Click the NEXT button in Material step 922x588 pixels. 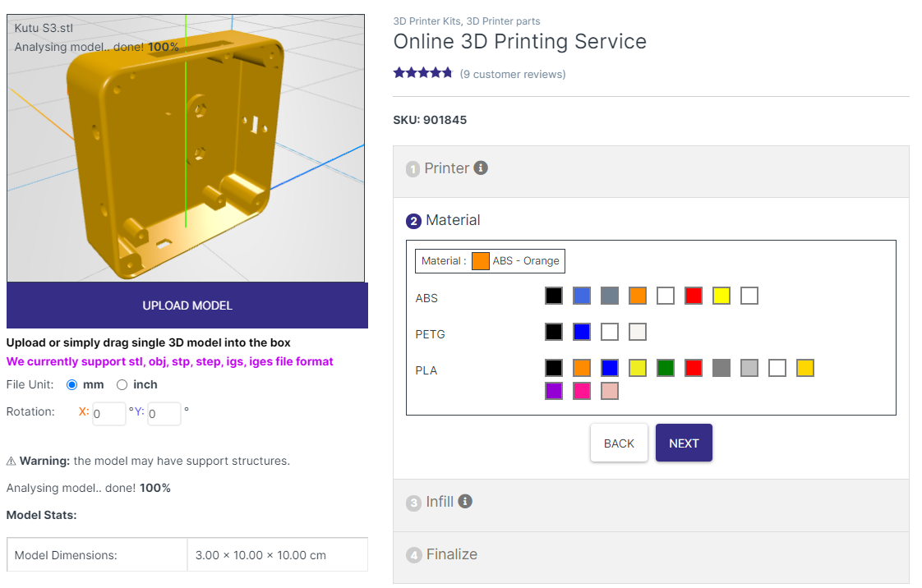[684, 443]
